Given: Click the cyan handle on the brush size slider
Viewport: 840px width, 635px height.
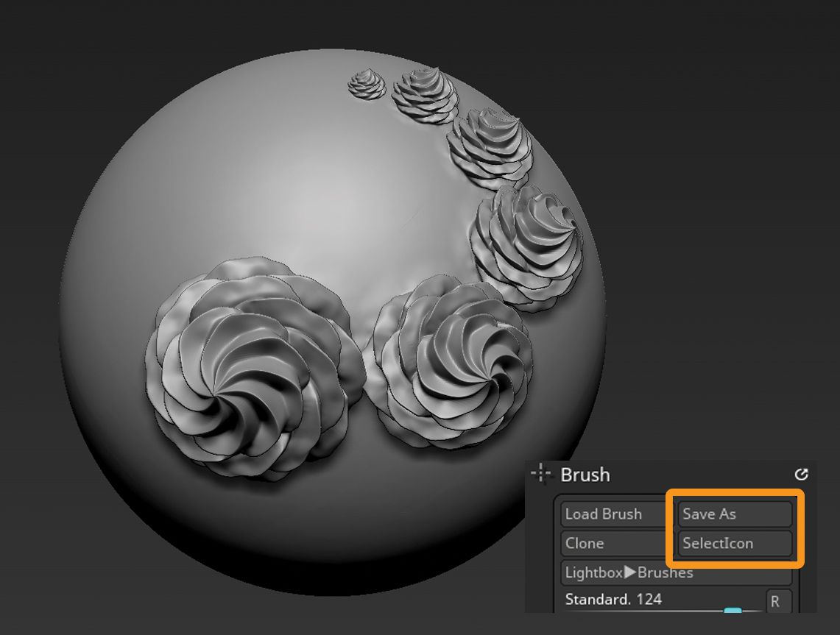Looking at the screenshot, I should (x=733, y=612).
